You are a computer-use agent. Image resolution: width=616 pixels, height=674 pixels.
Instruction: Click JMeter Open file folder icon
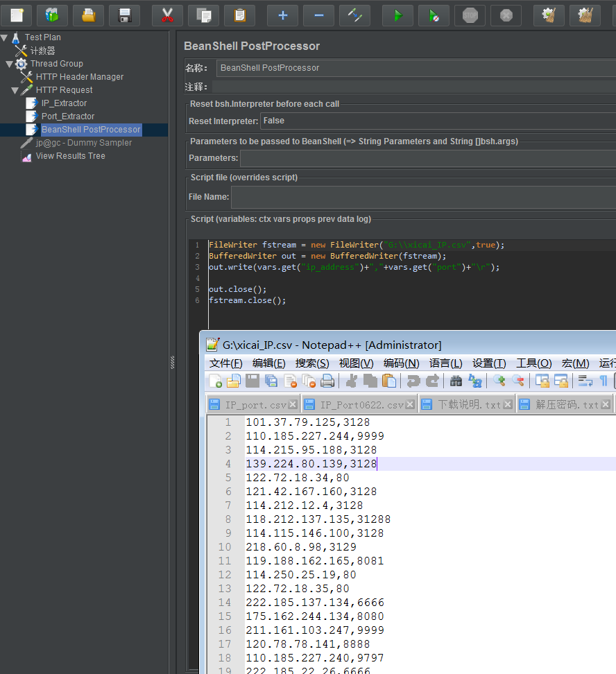pos(89,15)
